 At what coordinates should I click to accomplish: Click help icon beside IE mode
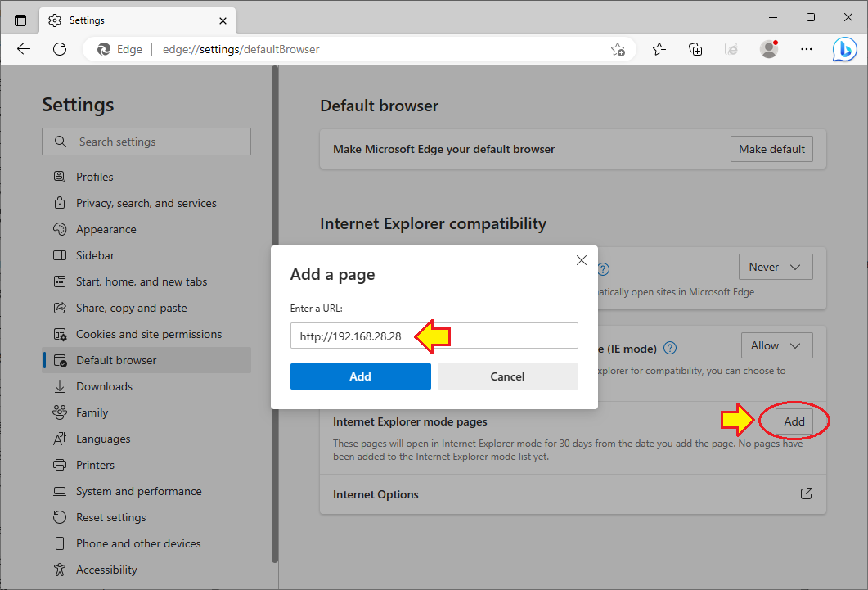670,348
